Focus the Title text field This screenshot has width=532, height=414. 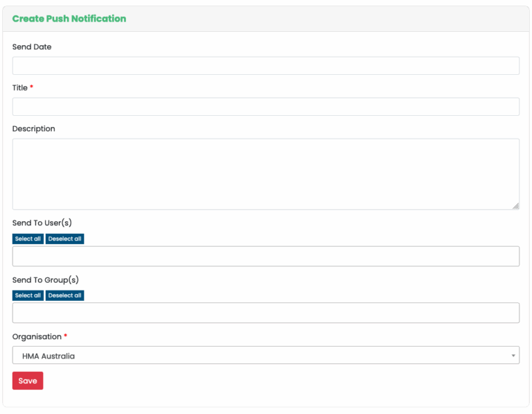(265, 107)
